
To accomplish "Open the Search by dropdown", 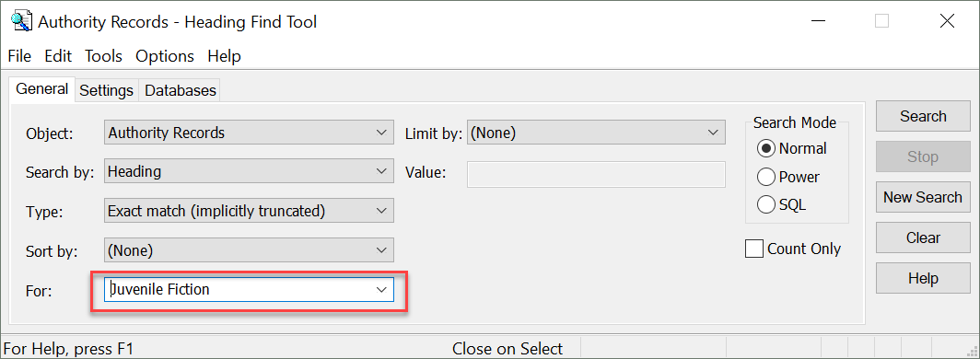I will point(249,172).
